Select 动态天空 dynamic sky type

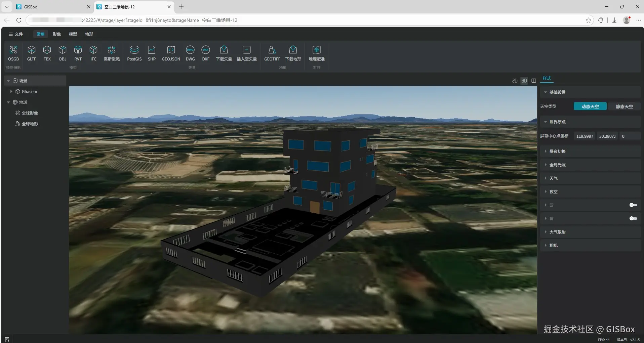(590, 106)
